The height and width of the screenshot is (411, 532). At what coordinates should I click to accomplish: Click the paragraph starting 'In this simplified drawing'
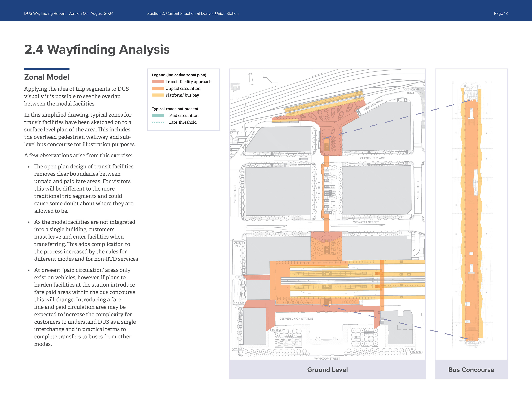tap(80, 130)
